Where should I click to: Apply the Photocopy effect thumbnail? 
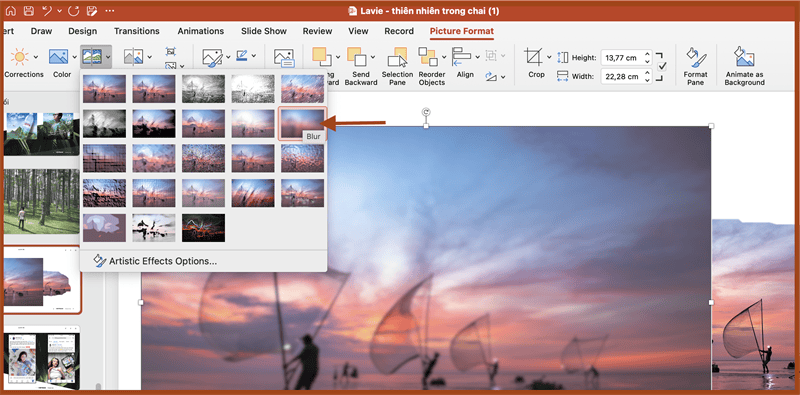[154, 228]
